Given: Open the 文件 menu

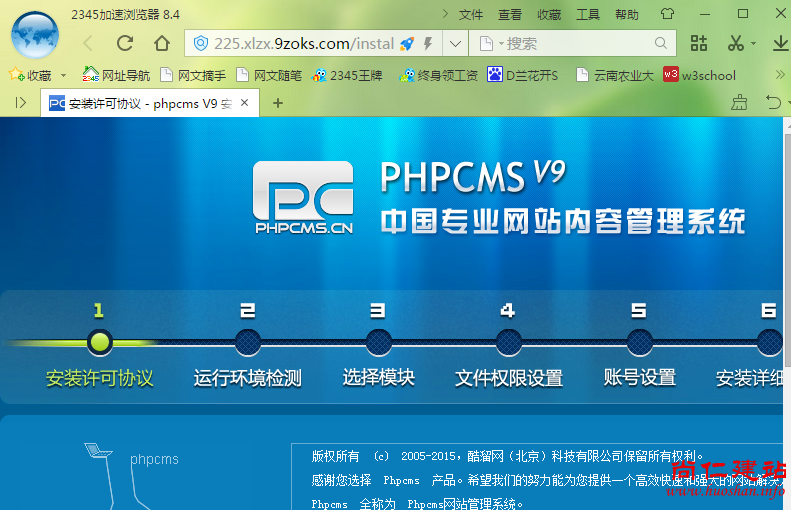Looking at the screenshot, I should pos(471,14).
